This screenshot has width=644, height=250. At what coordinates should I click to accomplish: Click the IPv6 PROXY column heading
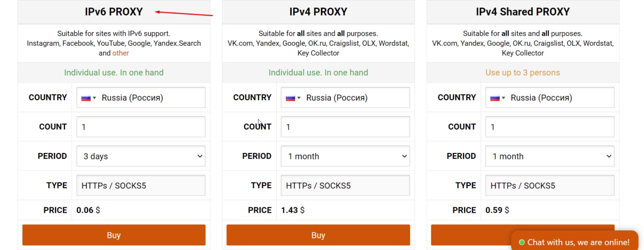click(x=114, y=12)
